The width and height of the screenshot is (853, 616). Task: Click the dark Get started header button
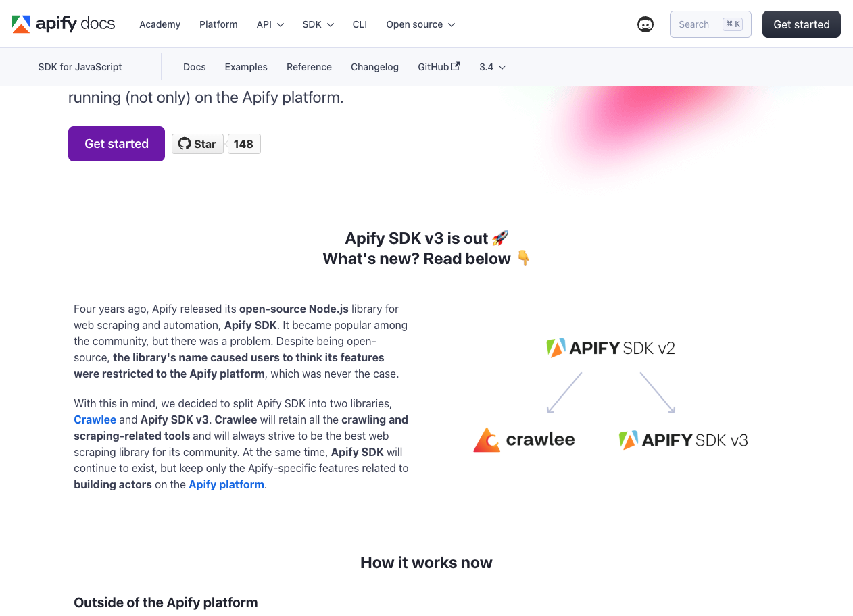pos(802,24)
